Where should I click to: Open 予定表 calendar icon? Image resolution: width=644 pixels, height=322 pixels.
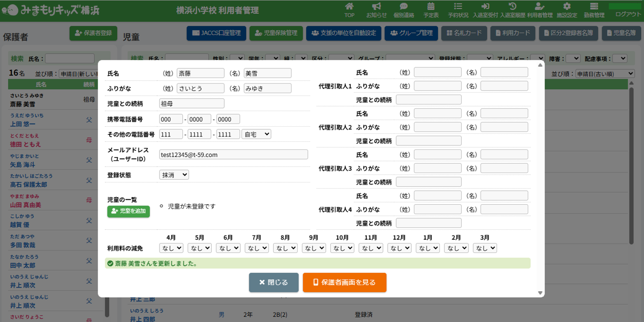tap(431, 7)
